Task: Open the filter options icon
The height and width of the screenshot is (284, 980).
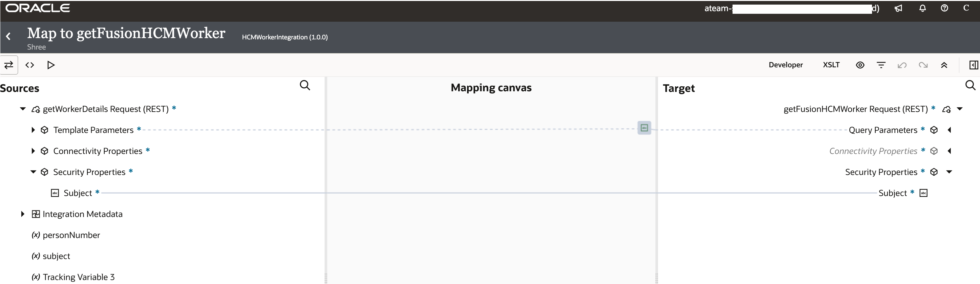Action: pyautogui.click(x=882, y=65)
